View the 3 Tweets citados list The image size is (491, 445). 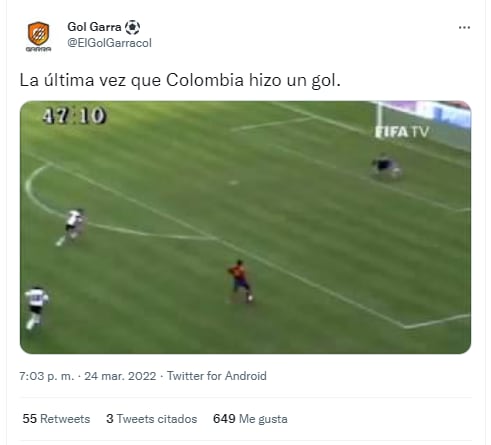point(152,419)
